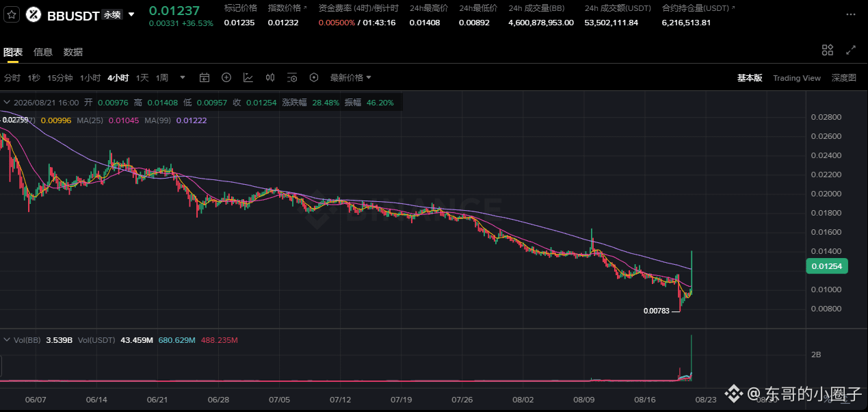The image size is (868, 412).
Task: Open the go-to-date calendar icon
Action: 204,78
